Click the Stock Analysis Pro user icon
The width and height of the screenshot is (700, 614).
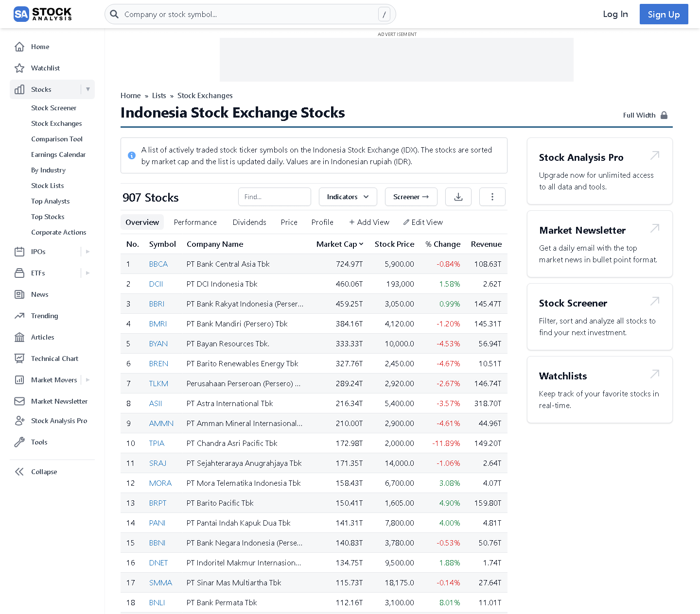(19, 421)
